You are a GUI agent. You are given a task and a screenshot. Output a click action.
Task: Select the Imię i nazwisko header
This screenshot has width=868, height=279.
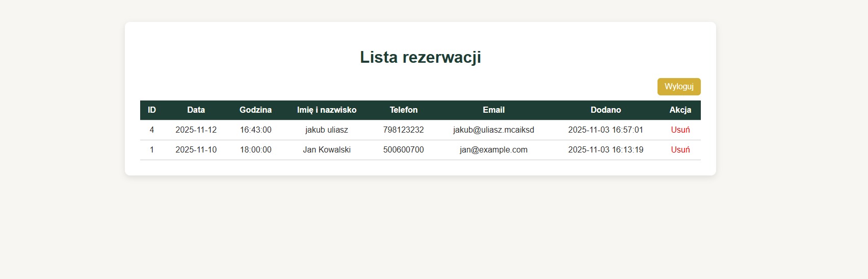coord(327,110)
